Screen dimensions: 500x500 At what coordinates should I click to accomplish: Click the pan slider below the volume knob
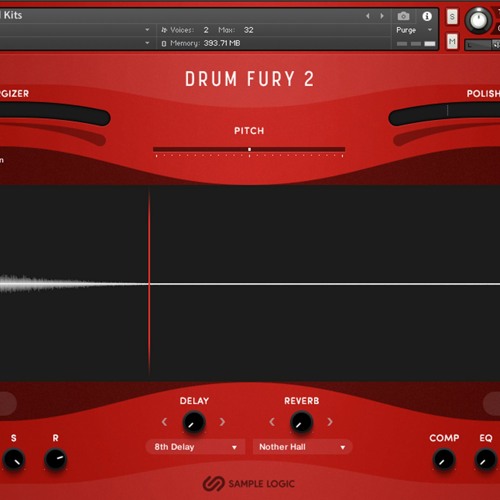coord(482,44)
